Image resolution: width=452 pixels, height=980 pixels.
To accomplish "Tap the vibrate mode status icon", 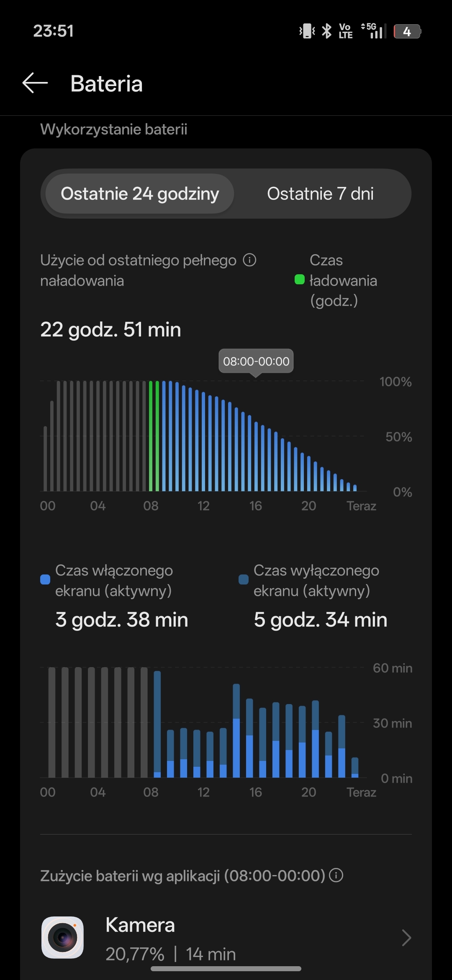I will click(307, 31).
